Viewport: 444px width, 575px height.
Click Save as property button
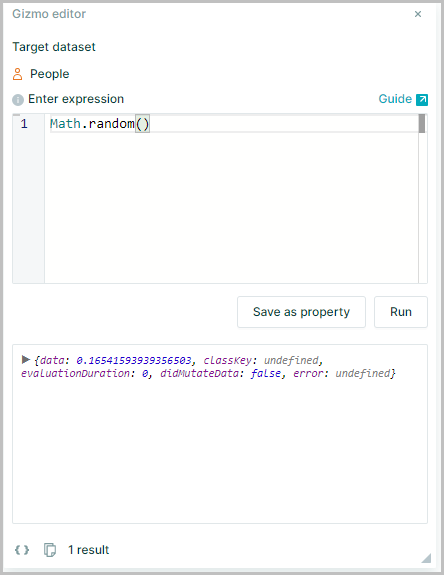point(301,312)
